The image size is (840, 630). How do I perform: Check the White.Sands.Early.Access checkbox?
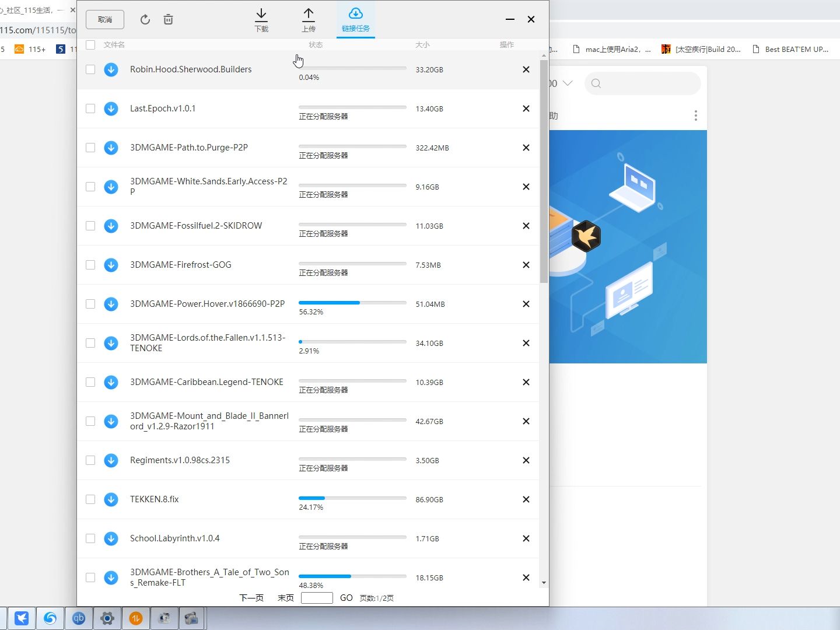[x=90, y=187]
